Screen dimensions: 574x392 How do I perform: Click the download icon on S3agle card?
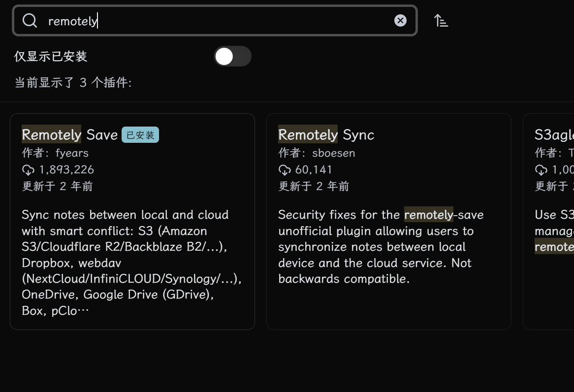click(x=541, y=170)
